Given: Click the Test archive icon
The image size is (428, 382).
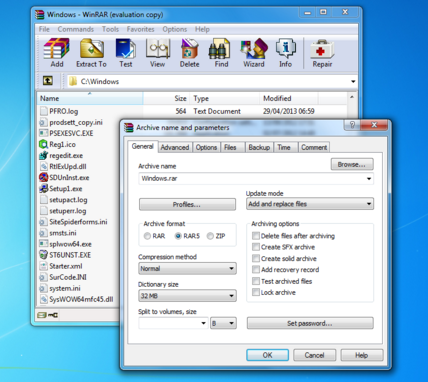Looking at the screenshot, I should pyautogui.click(x=126, y=48).
